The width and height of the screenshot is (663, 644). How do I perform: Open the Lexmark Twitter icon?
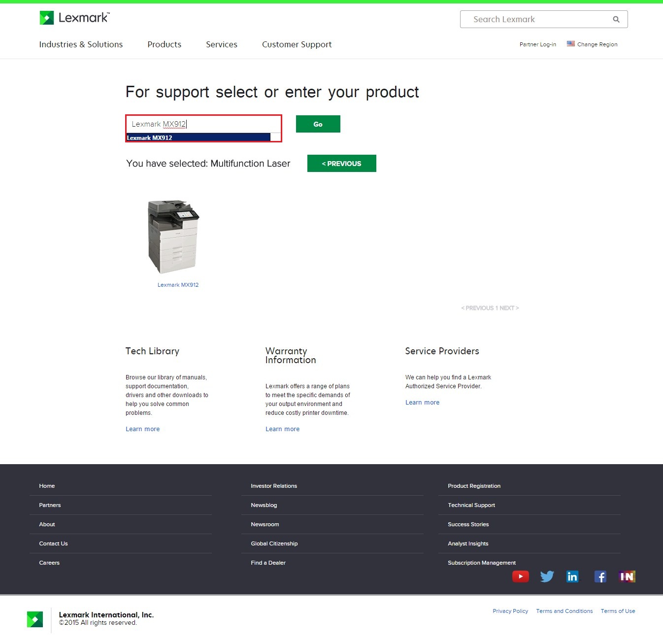pos(547,576)
